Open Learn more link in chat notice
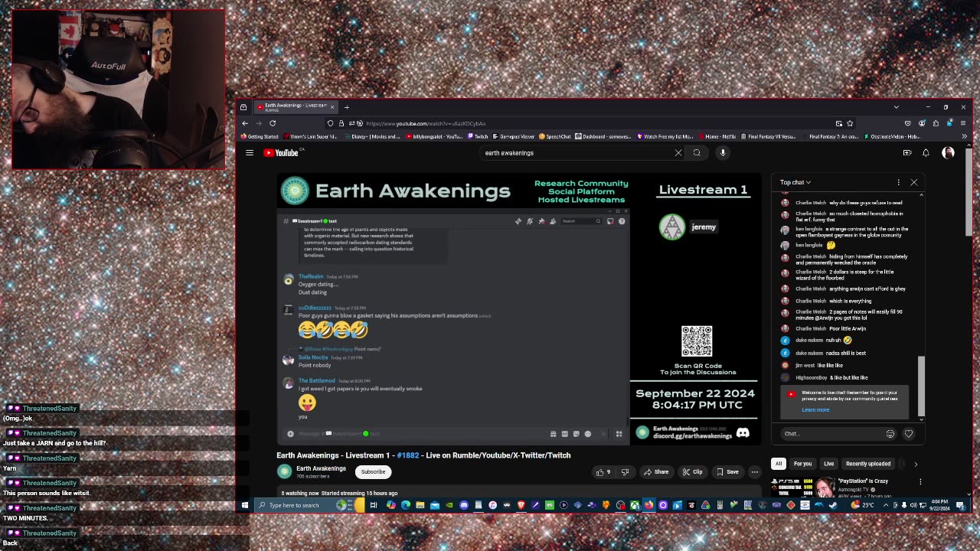This screenshot has width=980, height=551. click(x=815, y=410)
